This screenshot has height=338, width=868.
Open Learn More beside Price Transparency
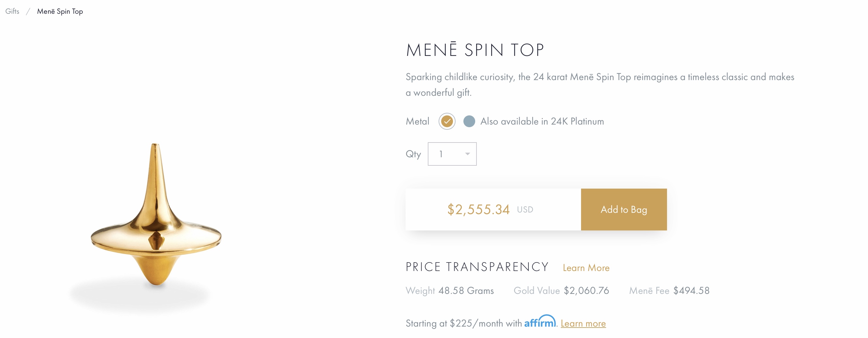coord(586,268)
